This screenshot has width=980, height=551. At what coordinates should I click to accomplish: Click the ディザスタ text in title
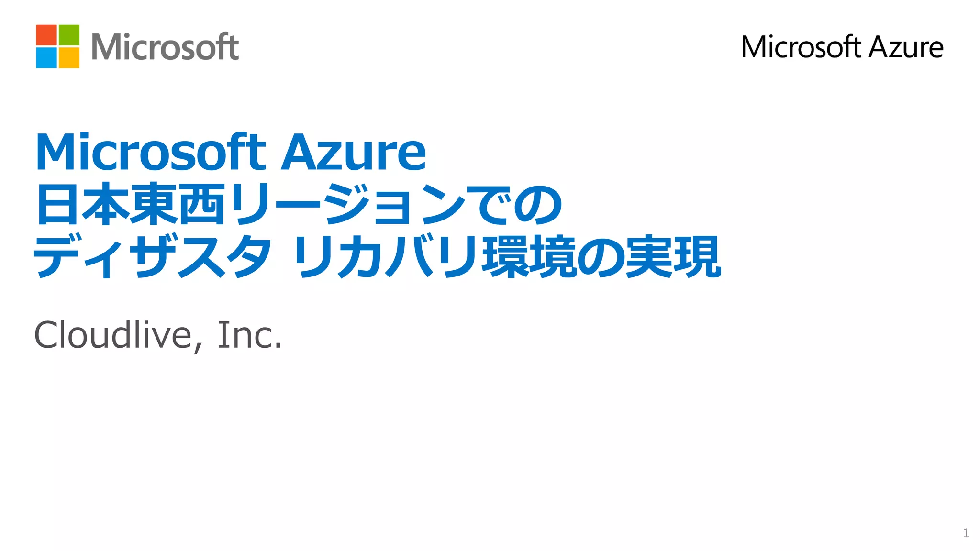pos(152,256)
